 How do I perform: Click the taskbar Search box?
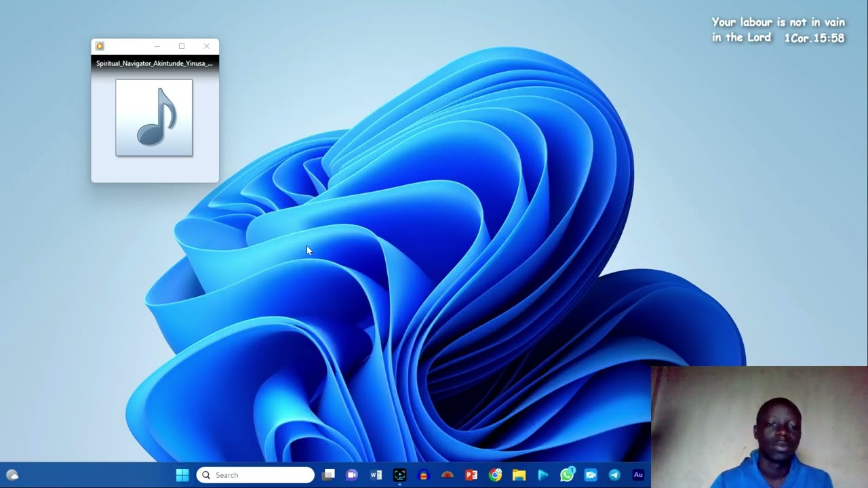[256, 475]
